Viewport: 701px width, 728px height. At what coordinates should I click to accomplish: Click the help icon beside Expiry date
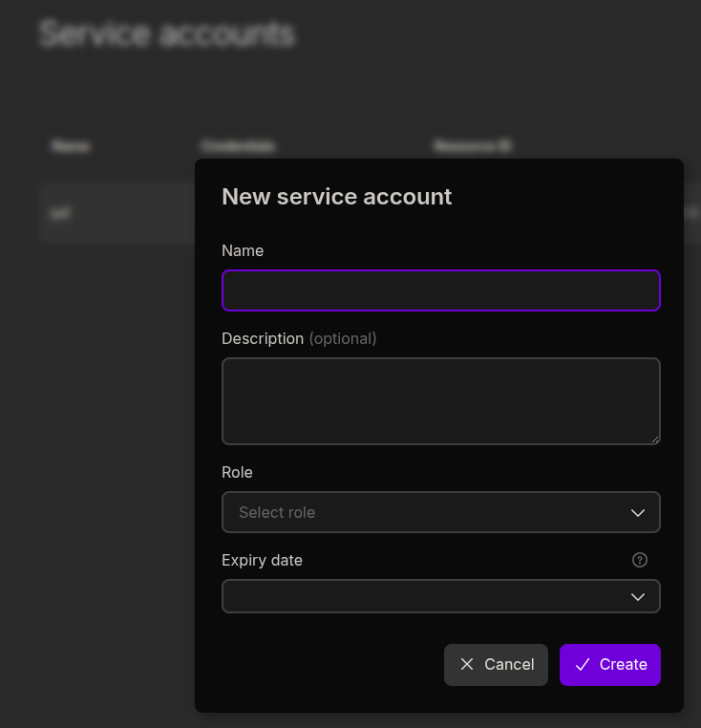[640, 560]
